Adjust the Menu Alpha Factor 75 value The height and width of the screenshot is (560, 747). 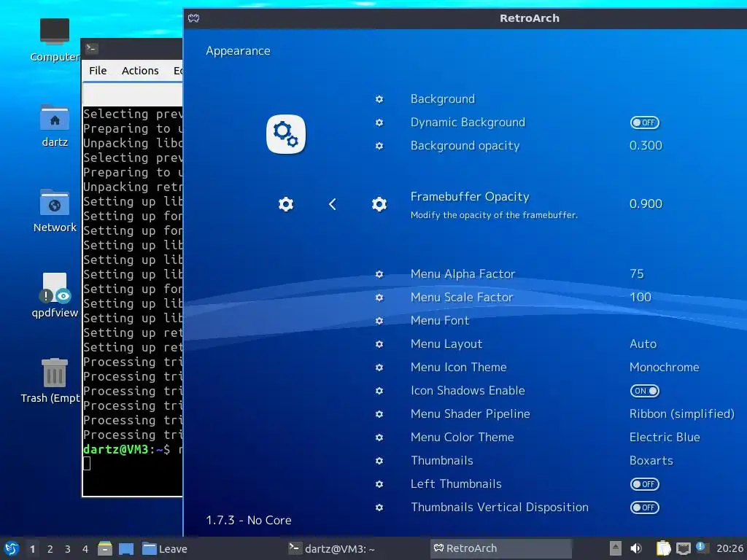pos(636,274)
